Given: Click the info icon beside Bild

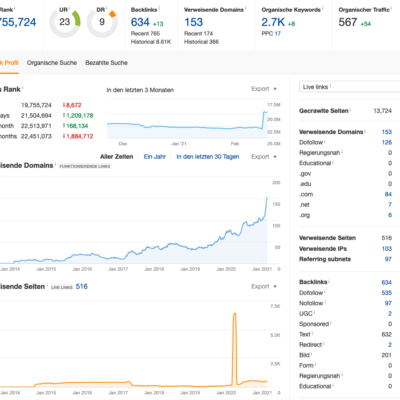Looking at the screenshot, I should (312, 353).
